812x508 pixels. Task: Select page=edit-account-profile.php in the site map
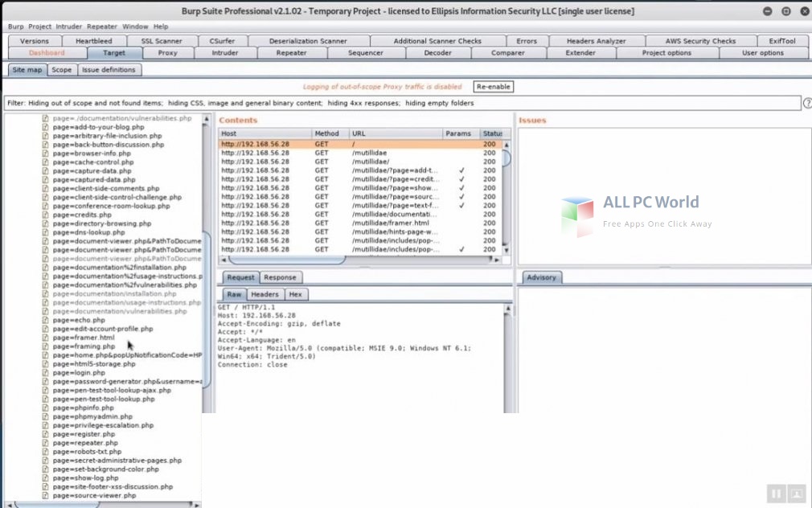(103, 329)
